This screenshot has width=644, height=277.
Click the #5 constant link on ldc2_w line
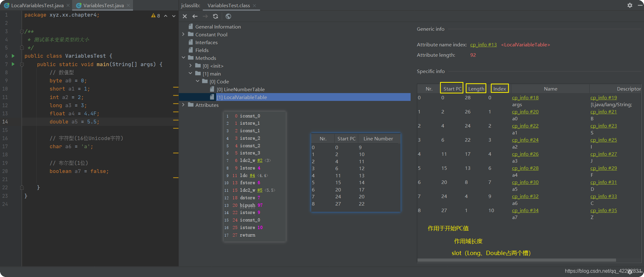[260, 190]
